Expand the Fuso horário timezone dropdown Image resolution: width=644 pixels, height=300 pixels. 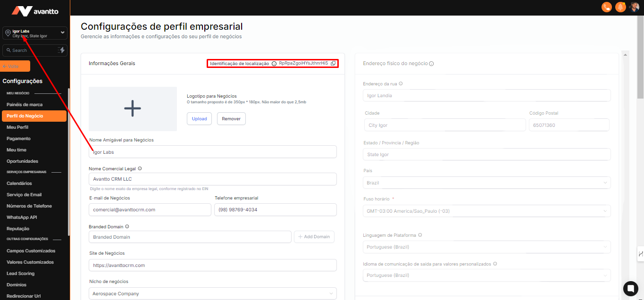point(486,211)
